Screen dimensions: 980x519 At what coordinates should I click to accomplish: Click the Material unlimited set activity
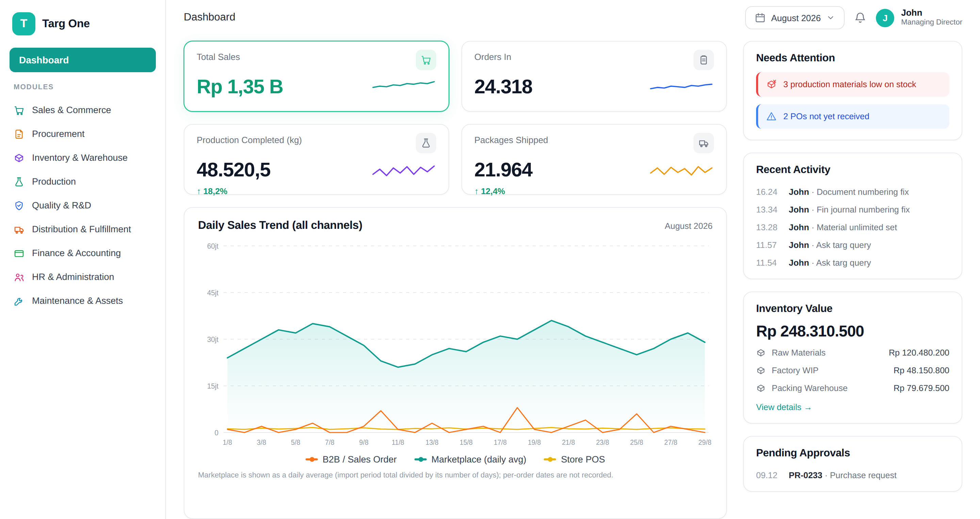[852, 227]
